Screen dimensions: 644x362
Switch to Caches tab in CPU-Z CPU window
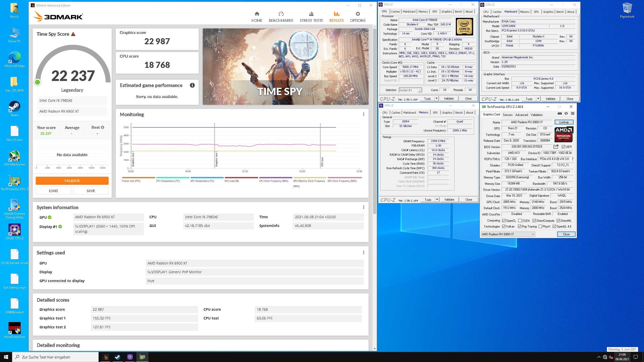[x=395, y=12]
